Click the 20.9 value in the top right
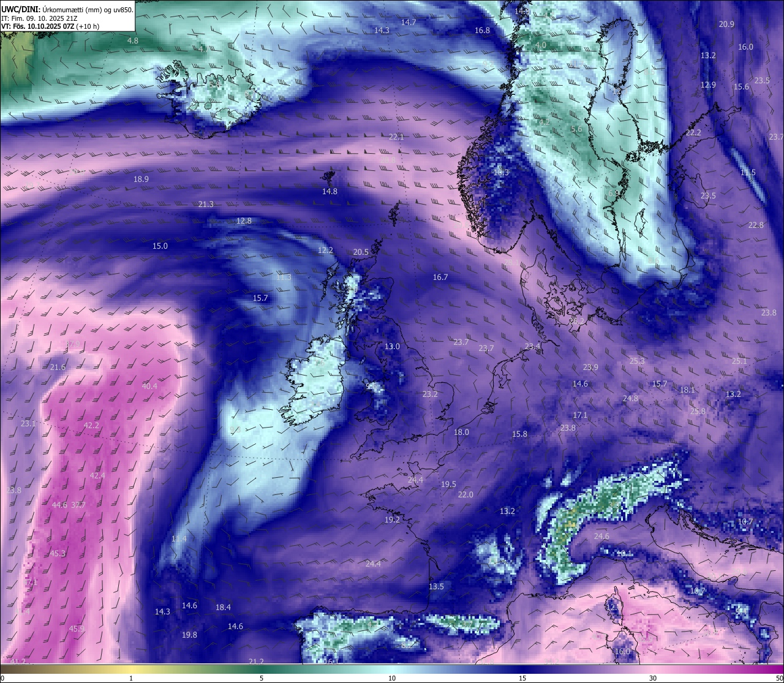This screenshot has width=784, height=683. [726, 24]
